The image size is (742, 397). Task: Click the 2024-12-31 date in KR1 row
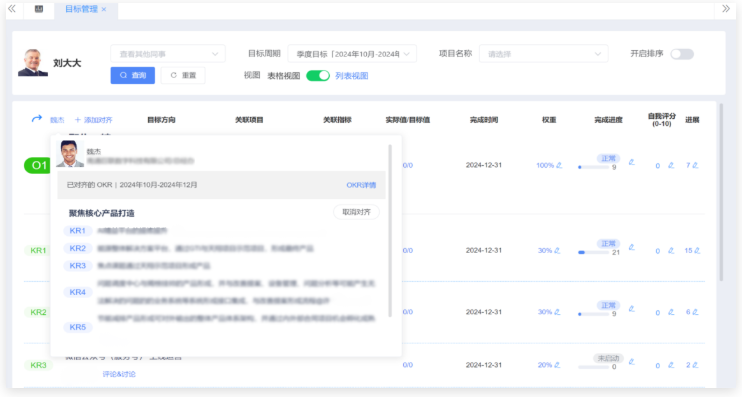click(x=484, y=250)
